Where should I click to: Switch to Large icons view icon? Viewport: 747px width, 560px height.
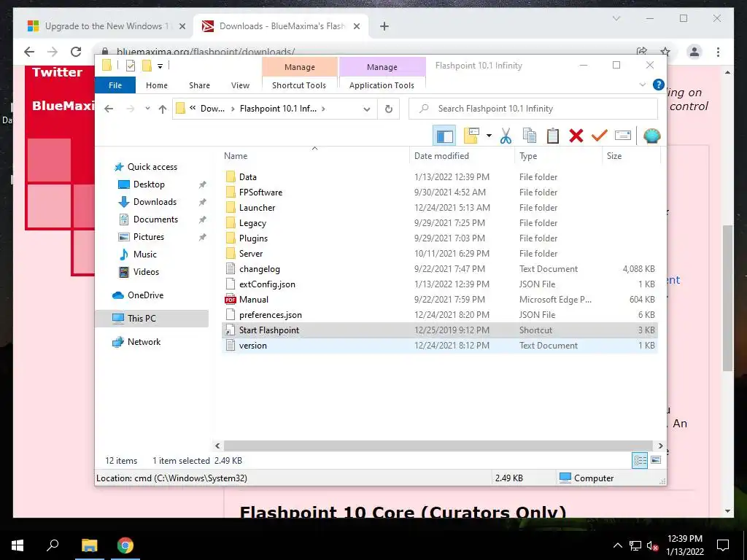(656, 460)
